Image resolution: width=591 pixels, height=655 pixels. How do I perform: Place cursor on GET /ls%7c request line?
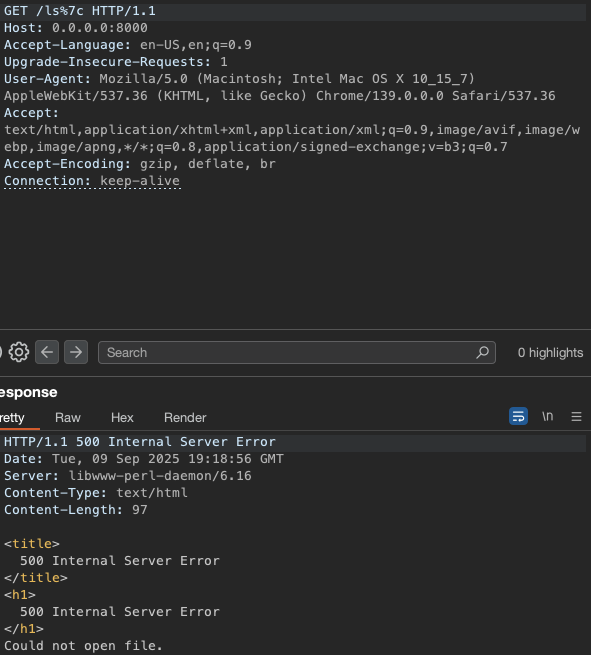80,11
